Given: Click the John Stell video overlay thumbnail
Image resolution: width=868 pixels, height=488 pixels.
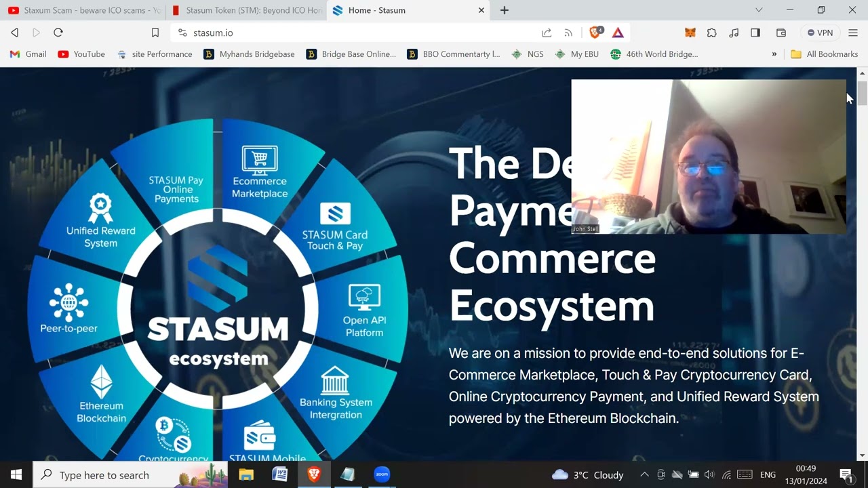Looking at the screenshot, I should 709,157.
